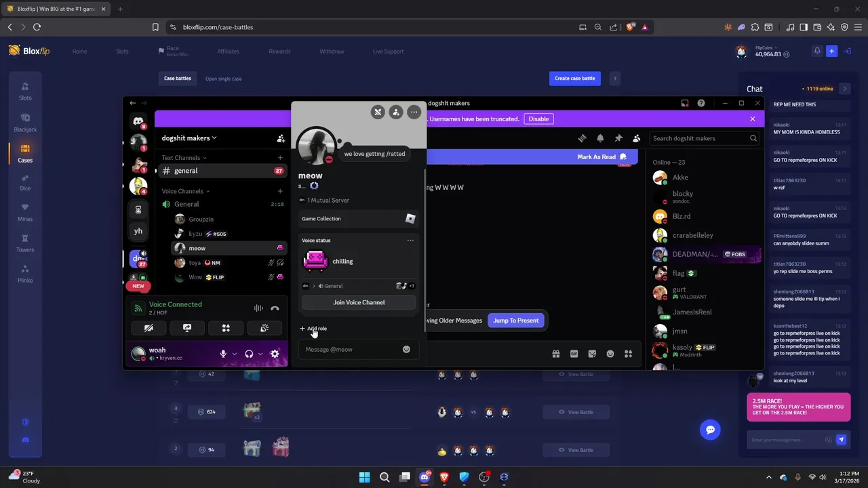Collapse Voice Channels category
The height and width of the screenshot is (488, 868).
click(x=186, y=191)
